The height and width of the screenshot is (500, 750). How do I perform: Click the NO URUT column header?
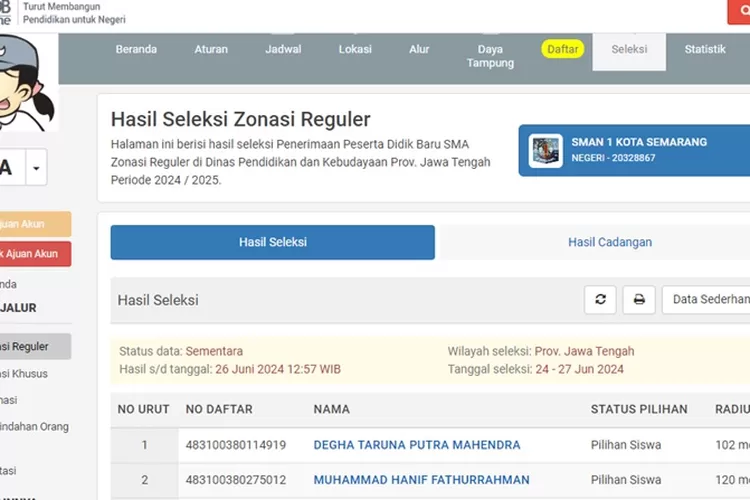[143, 410]
